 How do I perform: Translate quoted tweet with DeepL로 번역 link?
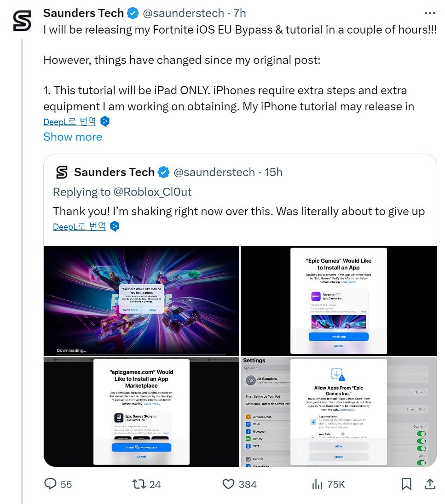pyautogui.click(x=79, y=227)
